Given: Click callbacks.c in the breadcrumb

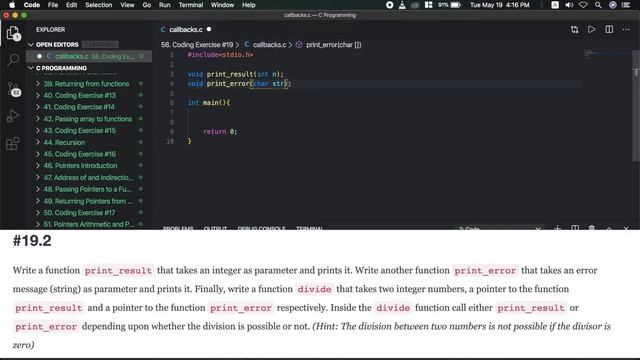Looking at the screenshot, I should [269, 44].
